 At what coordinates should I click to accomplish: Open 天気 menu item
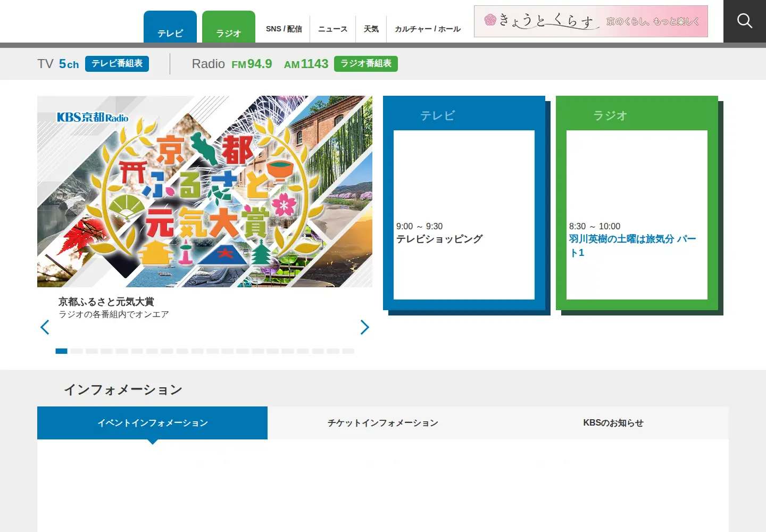[371, 29]
